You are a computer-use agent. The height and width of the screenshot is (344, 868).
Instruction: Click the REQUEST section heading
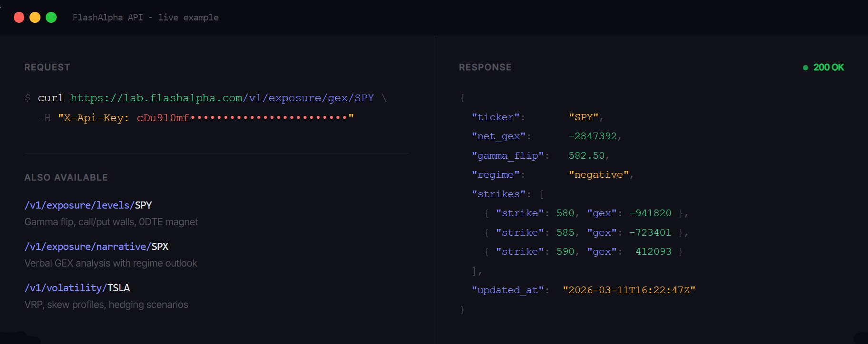47,67
